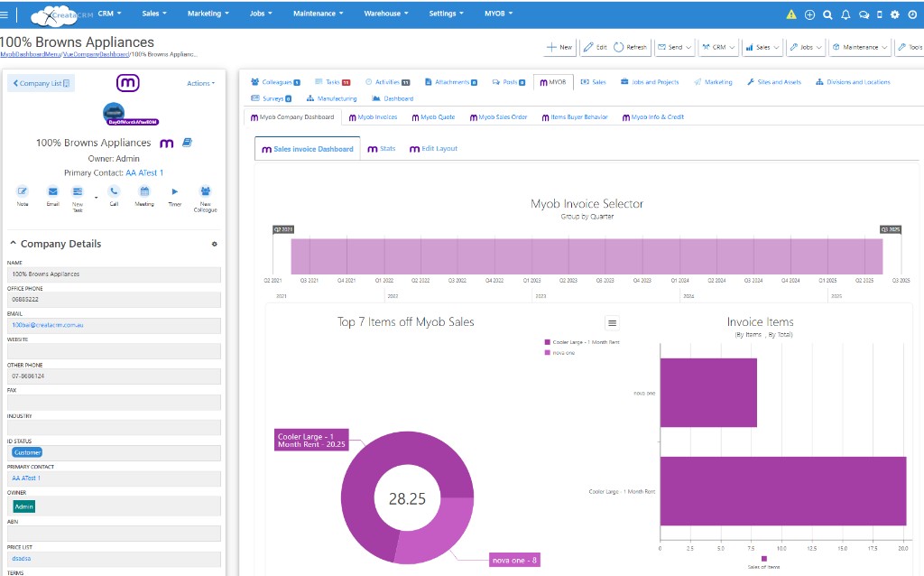
Task: Open the Jobs and Projects tab
Action: click(x=650, y=82)
